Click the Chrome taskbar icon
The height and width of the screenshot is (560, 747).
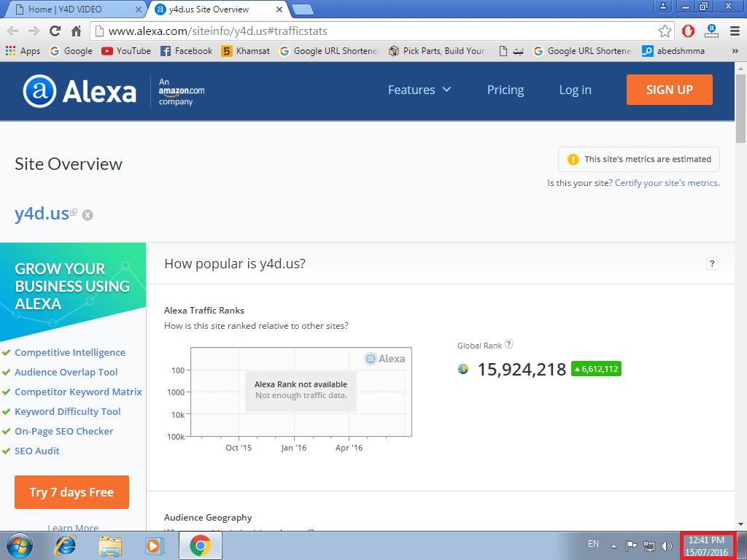point(201,545)
